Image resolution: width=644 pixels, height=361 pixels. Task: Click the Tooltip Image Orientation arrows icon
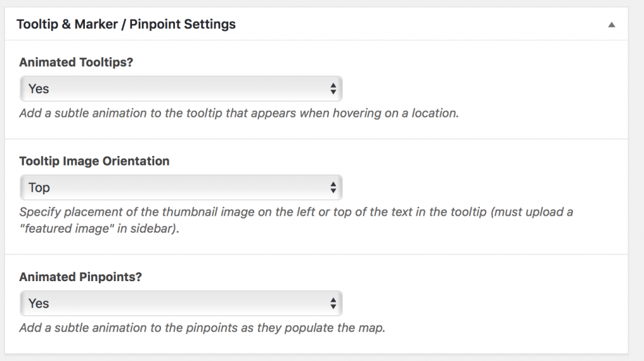[333, 187]
